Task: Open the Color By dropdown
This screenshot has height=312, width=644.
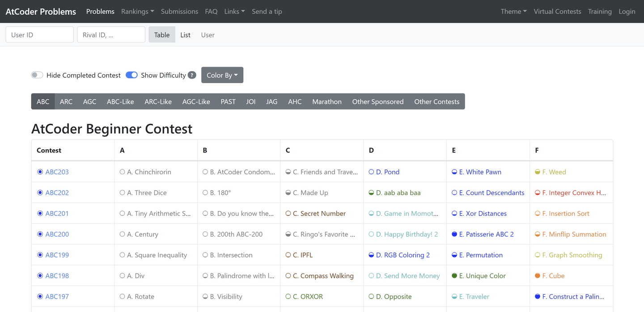Action: (x=222, y=75)
